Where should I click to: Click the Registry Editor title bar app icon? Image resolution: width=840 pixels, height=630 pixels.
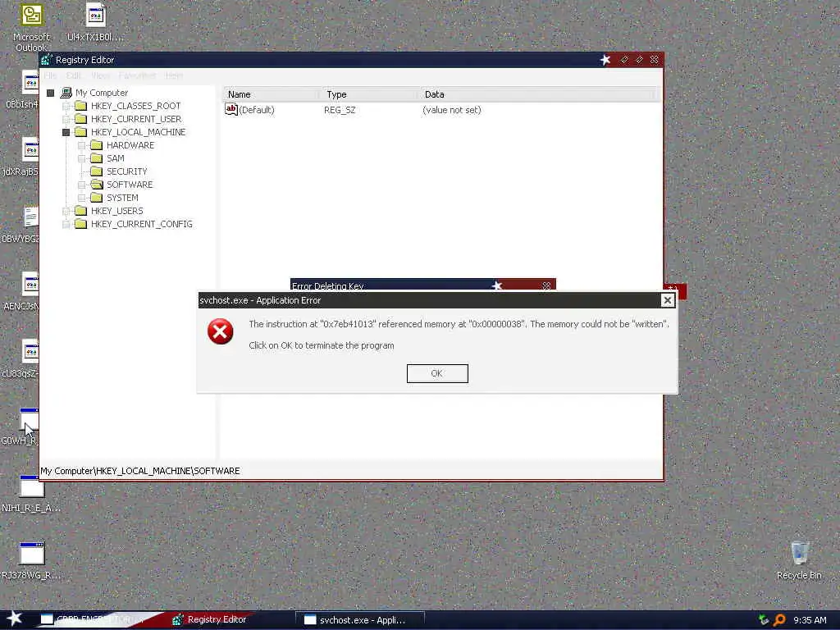47,59
